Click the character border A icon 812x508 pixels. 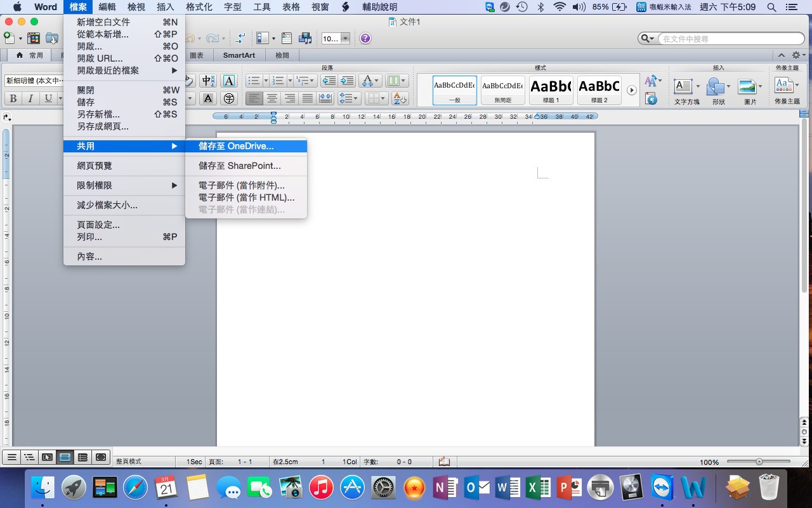click(229, 81)
